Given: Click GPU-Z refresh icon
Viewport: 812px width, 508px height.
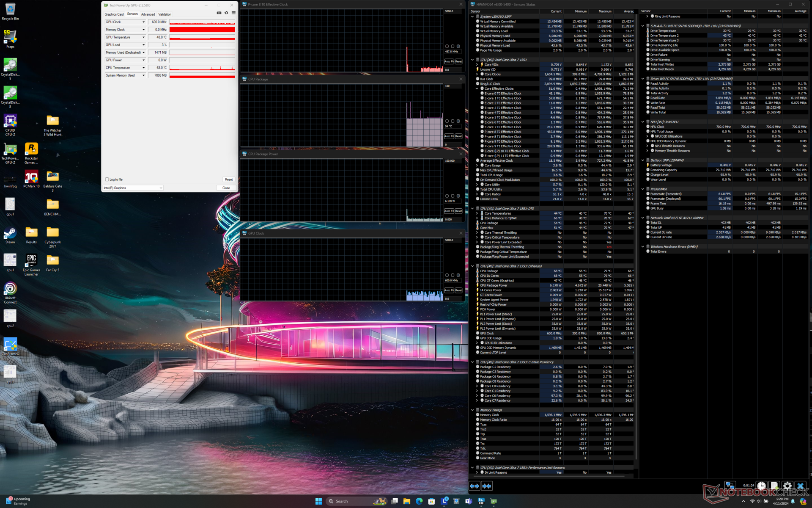Looking at the screenshot, I should pos(226,13).
